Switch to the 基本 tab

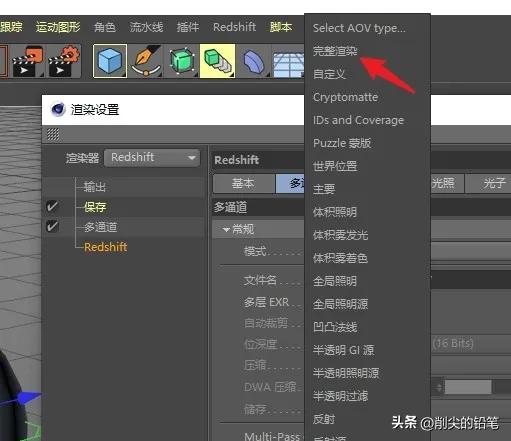(x=244, y=183)
